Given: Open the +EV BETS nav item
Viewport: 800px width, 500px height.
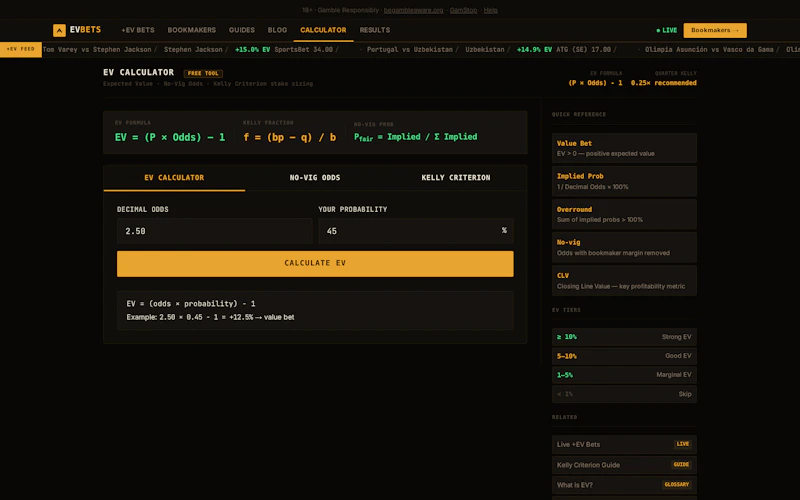Looking at the screenshot, I should pos(138,30).
